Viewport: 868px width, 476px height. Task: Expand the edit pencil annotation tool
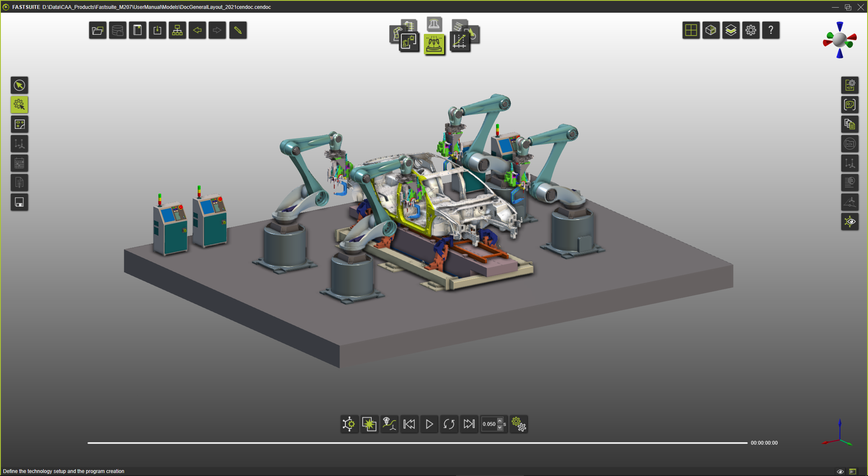point(238,30)
